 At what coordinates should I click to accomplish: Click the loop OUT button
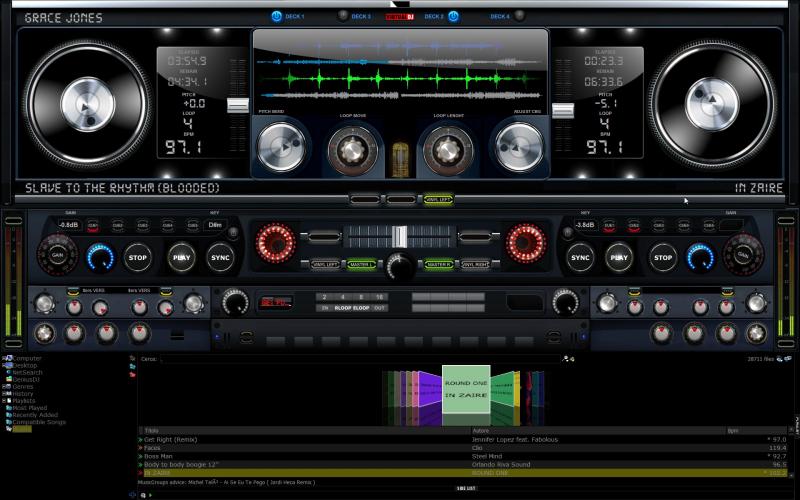[379, 308]
